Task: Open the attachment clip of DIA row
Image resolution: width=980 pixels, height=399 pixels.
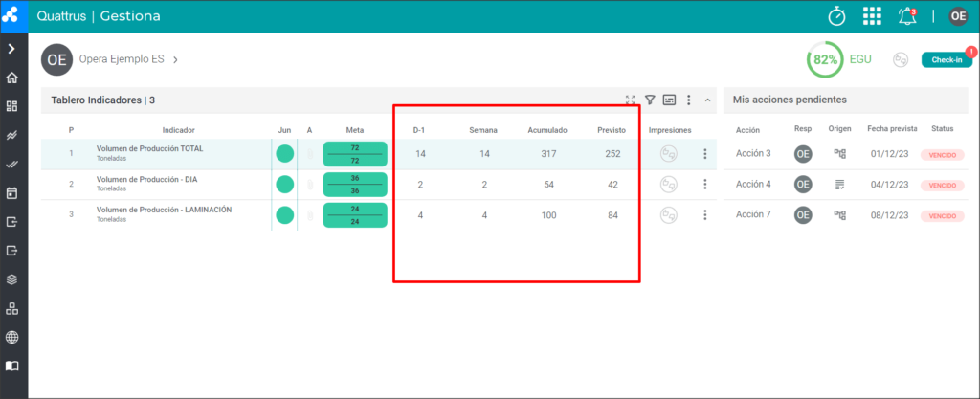Action: (x=310, y=185)
